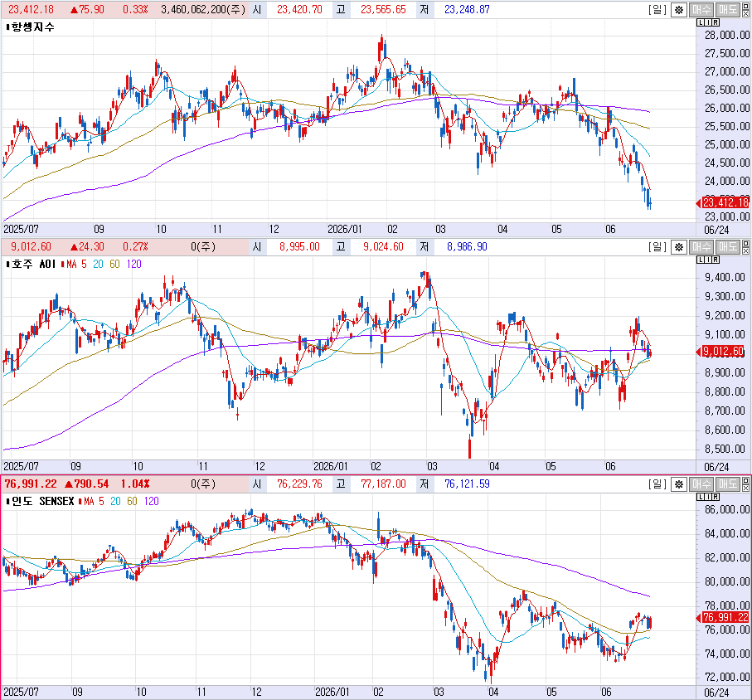Click SENSEX open value 76,229.76
752x700 pixels.
[299, 484]
